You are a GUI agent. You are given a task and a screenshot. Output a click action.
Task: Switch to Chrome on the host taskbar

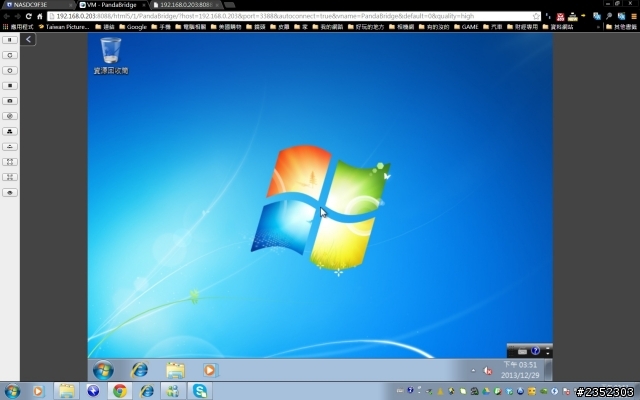pyautogui.click(x=120, y=391)
